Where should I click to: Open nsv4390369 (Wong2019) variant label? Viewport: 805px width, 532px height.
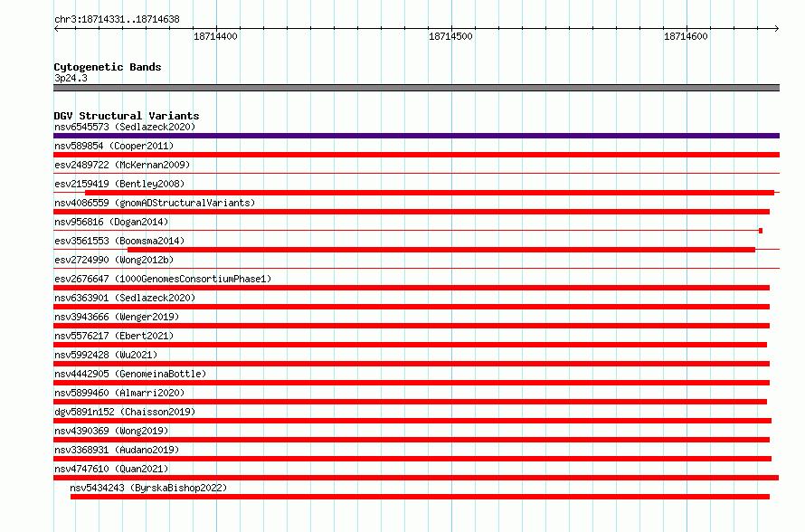click(x=111, y=431)
